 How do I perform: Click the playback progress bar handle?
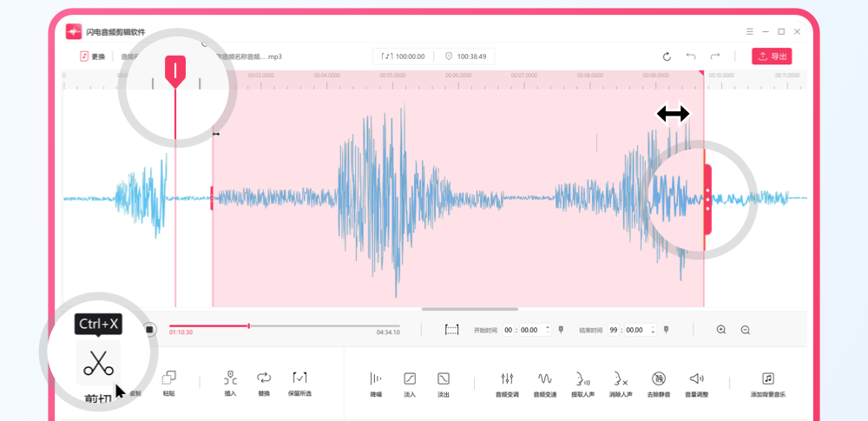248,326
